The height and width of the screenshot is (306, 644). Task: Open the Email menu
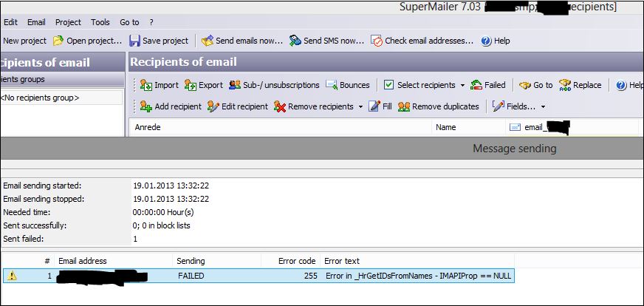36,22
